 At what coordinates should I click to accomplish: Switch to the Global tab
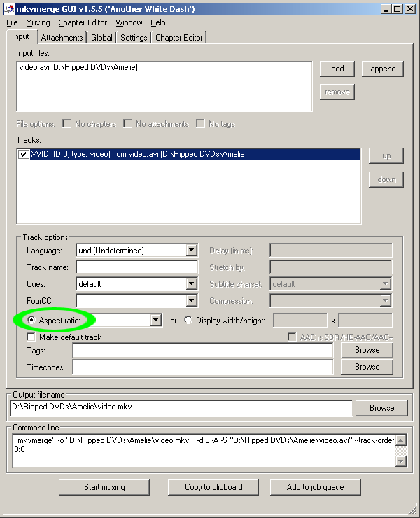point(101,38)
